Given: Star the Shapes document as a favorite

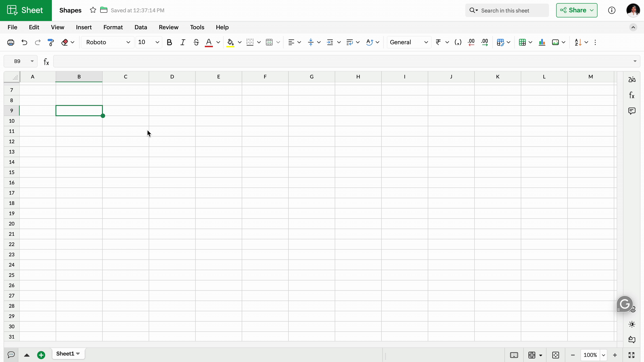Looking at the screenshot, I should tap(93, 10).
